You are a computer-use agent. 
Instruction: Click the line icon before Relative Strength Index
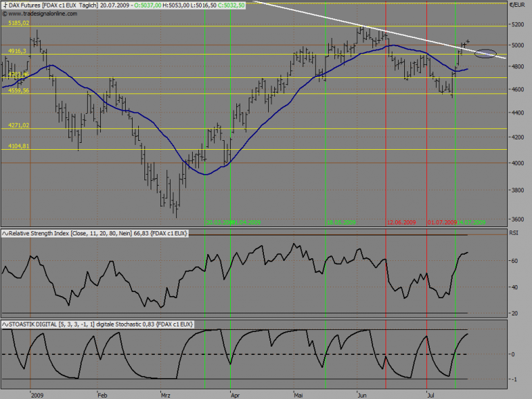coord(6,233)
